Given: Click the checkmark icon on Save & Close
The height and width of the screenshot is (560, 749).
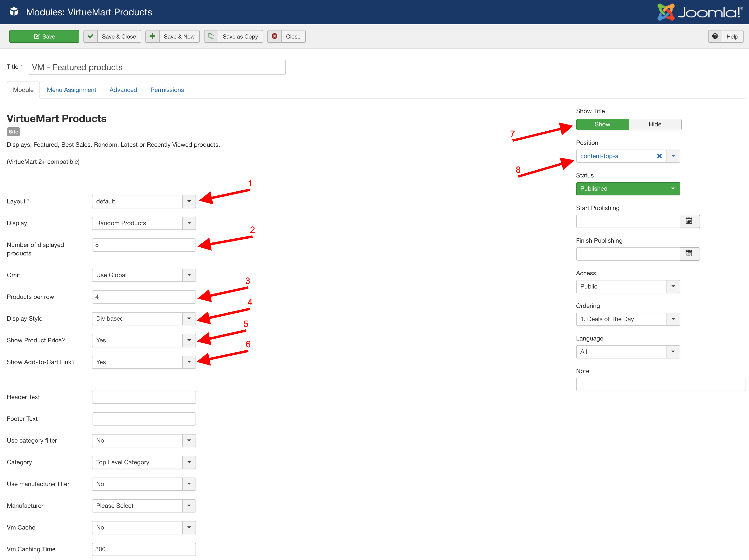Looking at the screenshot, I should pyautogui.click(x=90, y=36).
